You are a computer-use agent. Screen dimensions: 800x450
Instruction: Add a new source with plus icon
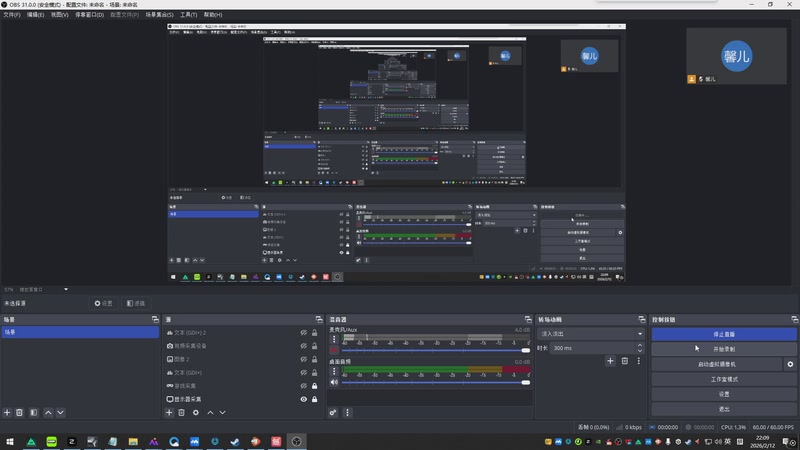169,412
